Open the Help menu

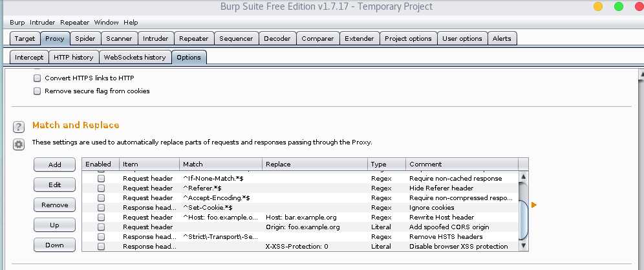tap(131, 22)
